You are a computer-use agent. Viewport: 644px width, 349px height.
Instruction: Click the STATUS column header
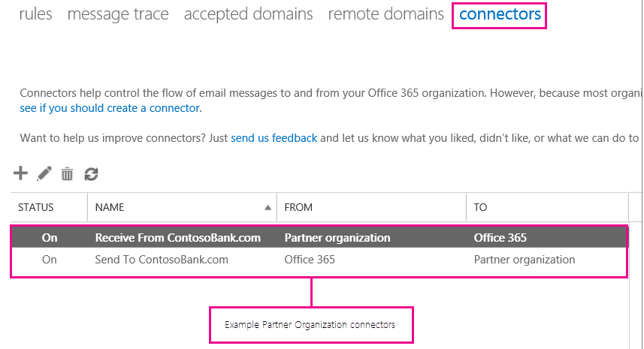point(36,207)
